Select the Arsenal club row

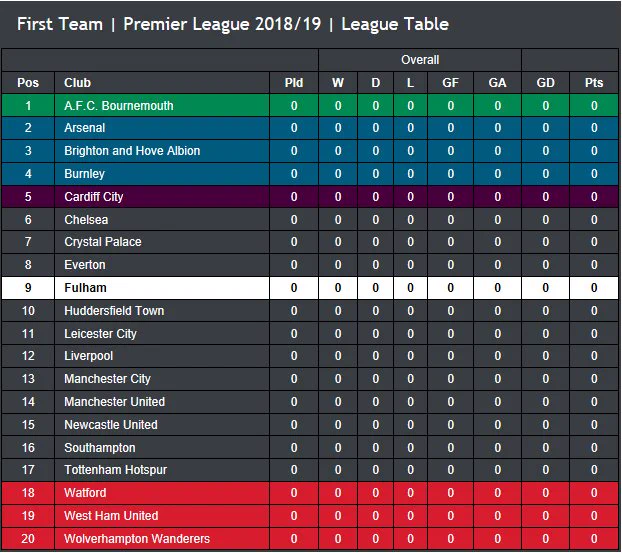point(310,128)
